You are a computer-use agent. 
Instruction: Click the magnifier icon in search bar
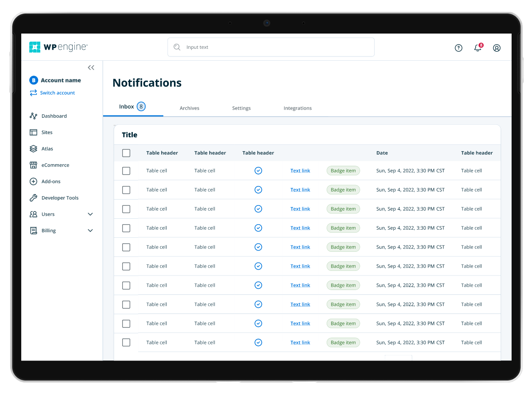(x=177, y=47)
